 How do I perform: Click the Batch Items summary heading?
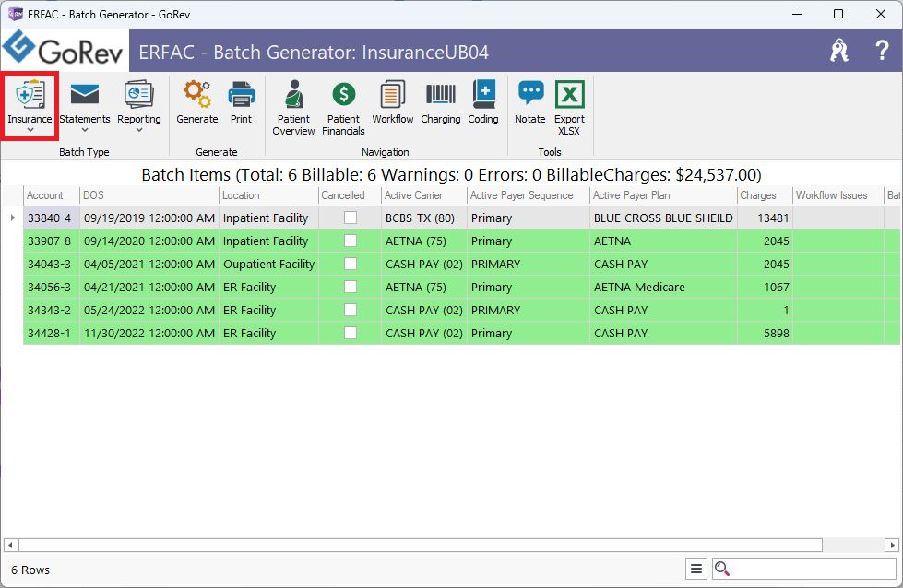pos(452,174)
